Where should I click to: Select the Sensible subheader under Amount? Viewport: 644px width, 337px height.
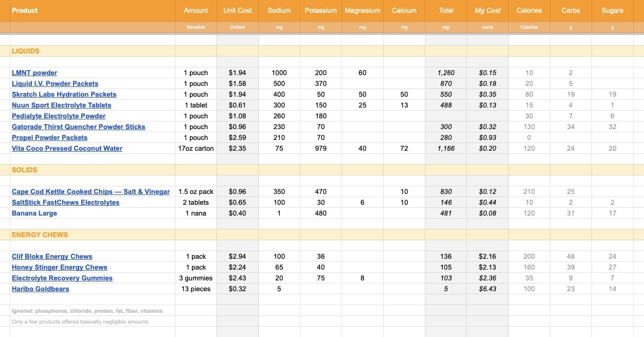196,27
